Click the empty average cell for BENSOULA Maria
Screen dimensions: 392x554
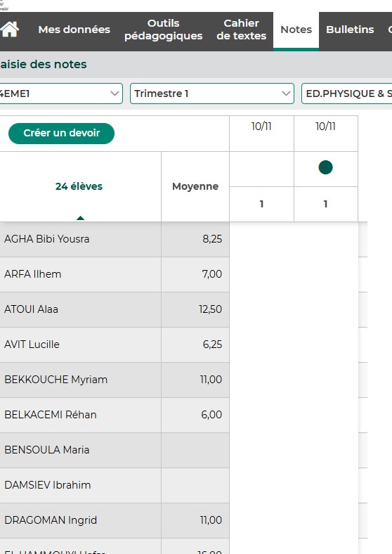click(x=195, y=450)
